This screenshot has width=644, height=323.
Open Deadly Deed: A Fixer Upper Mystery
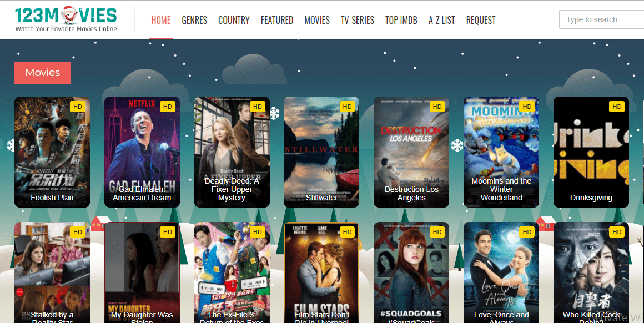pos(232,152)
